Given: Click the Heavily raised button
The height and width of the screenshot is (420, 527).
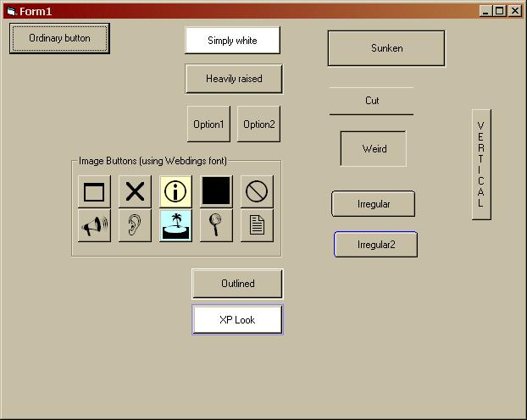Looking at the screenshot, I should coord(234,79).
